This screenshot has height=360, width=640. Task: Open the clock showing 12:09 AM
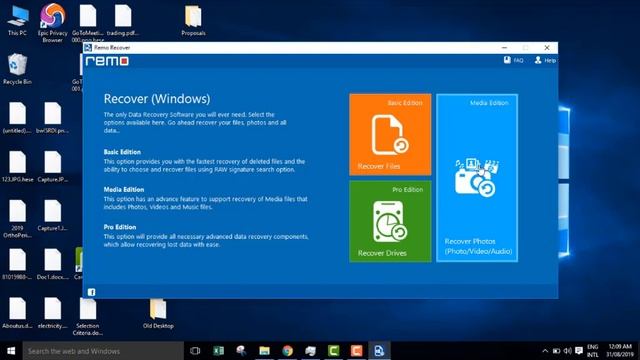click(x=620, y=351)
